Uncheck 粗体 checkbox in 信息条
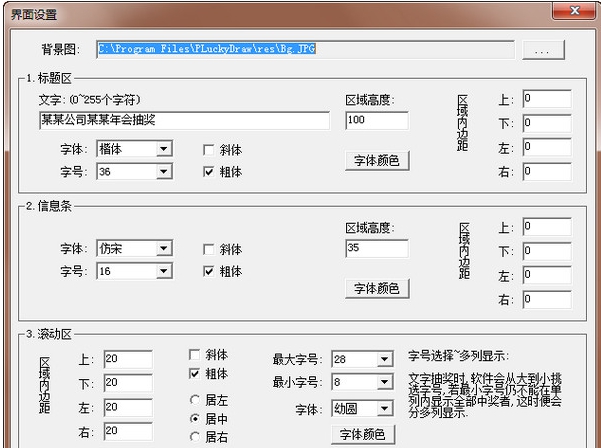This screenshot has width=601, height=448. [209, 271]
